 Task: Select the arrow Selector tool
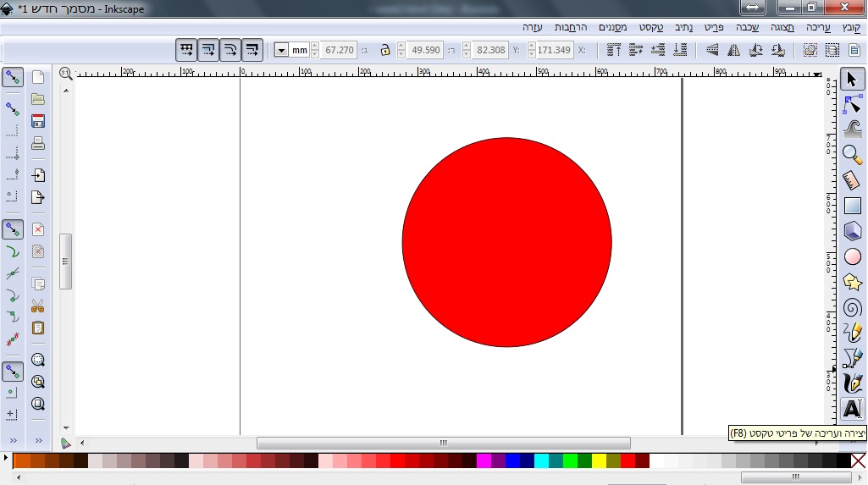click(x=852, y=79)
